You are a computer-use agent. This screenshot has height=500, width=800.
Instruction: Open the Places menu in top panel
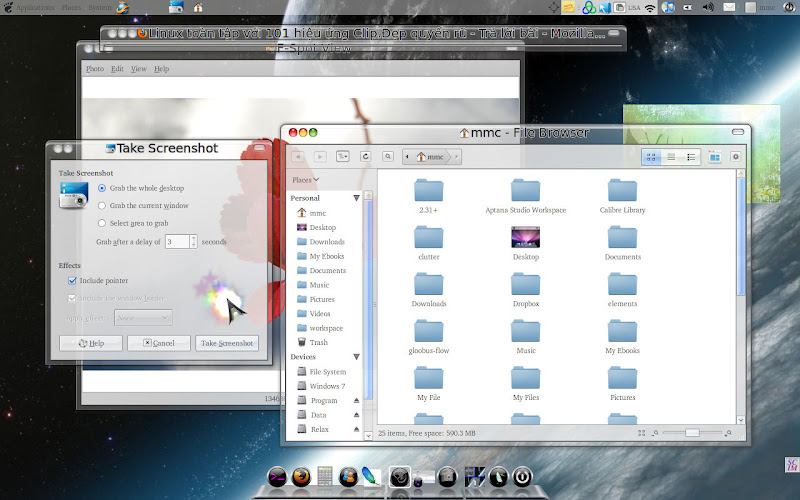(71, 7)
